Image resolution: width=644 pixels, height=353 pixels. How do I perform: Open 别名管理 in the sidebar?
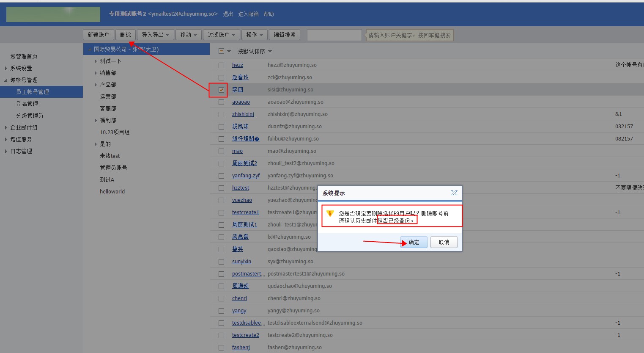27,104
